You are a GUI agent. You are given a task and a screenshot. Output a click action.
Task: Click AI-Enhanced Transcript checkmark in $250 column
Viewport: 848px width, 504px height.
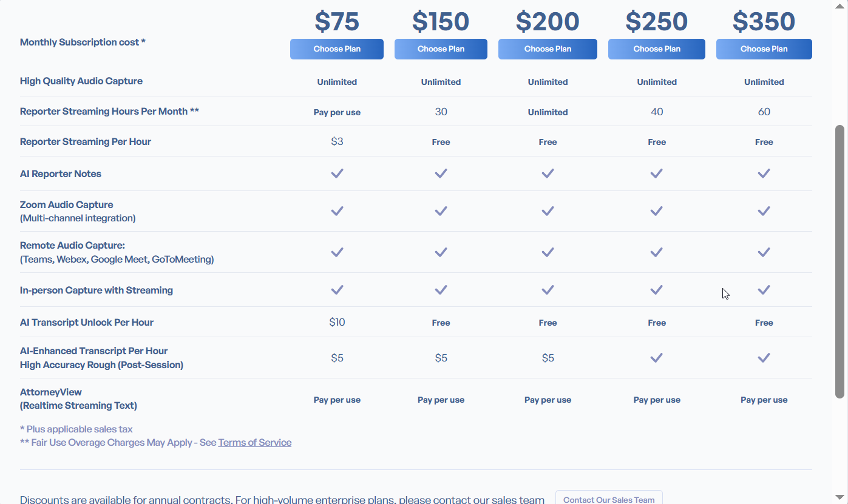[x=656, y=358]
